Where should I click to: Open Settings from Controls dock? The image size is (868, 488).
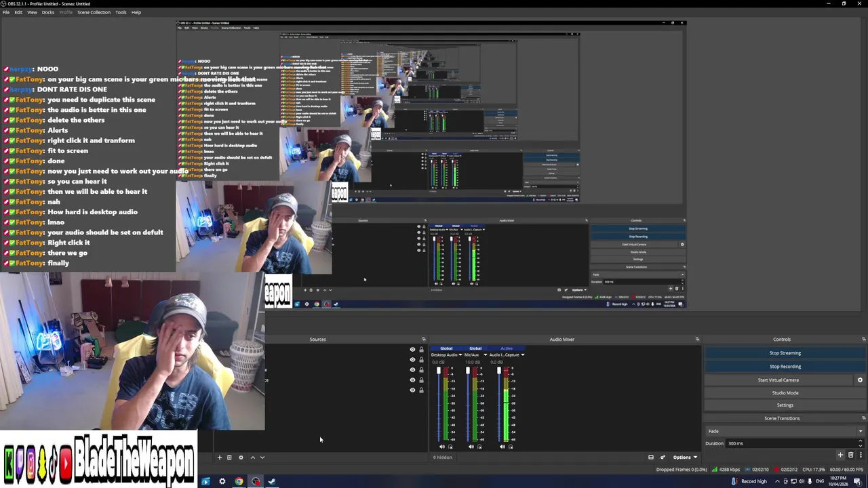pyautogui.click(x=785, y=405)
